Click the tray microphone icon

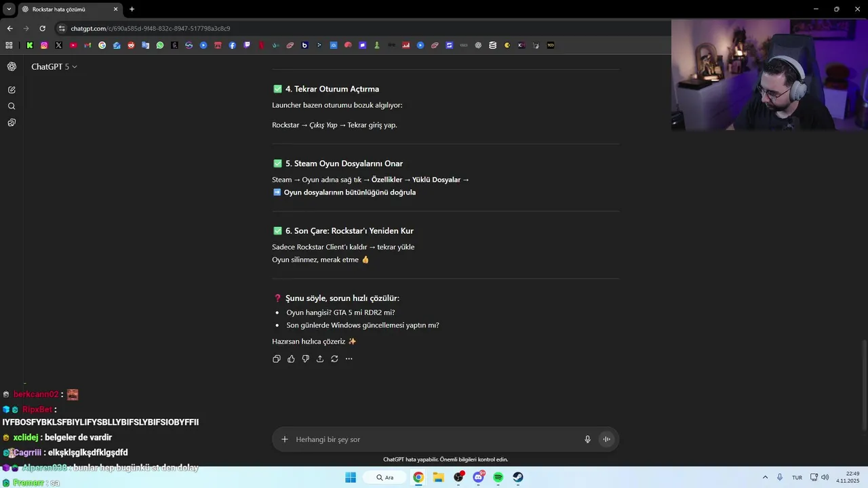point(780,477)
